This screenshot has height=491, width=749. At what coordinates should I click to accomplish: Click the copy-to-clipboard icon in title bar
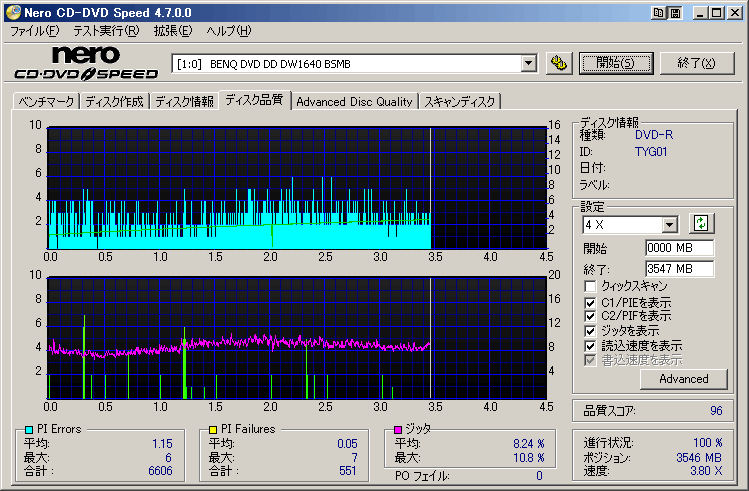tap(658, 13)
